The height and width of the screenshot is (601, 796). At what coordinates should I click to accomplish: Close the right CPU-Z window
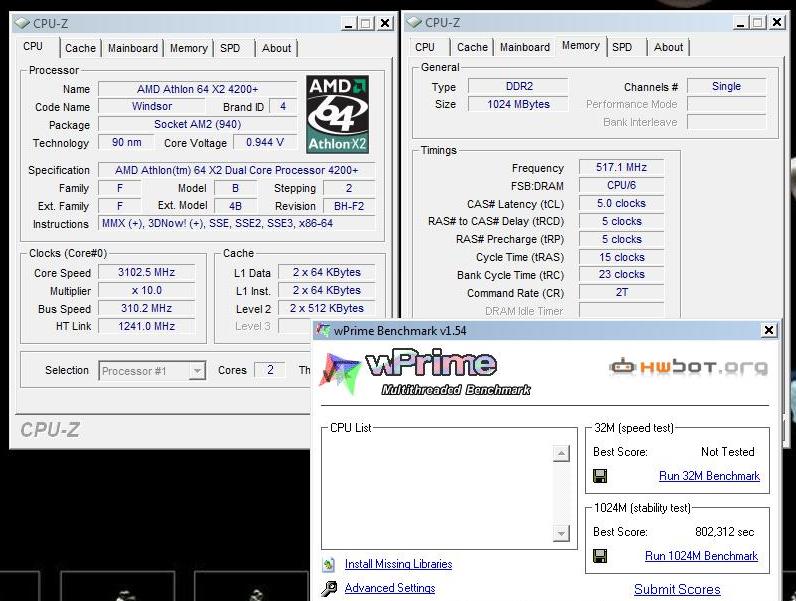pyautogui.click(x=777, y=22)
